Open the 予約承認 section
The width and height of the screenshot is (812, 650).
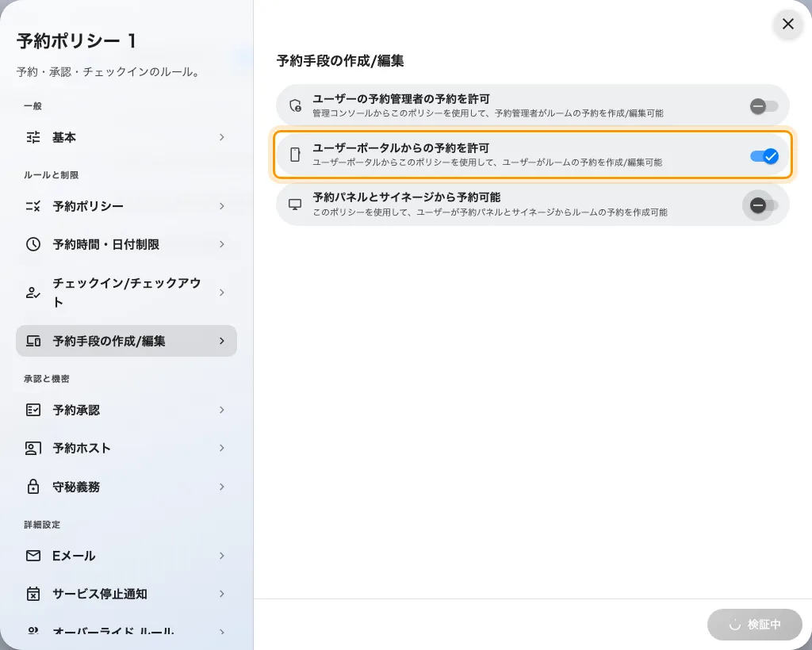click(x=126, y=410)
